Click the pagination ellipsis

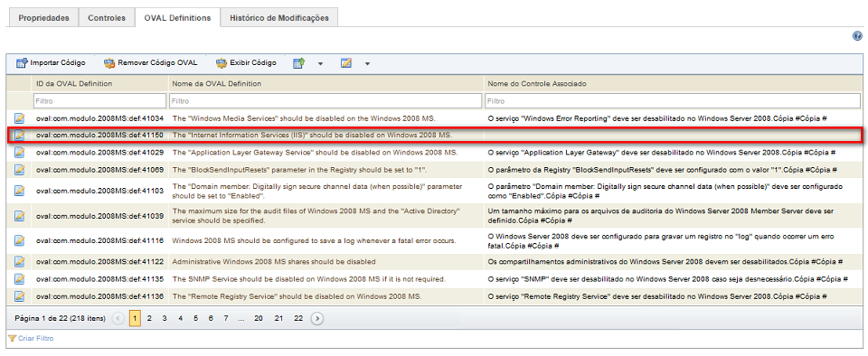241,318
